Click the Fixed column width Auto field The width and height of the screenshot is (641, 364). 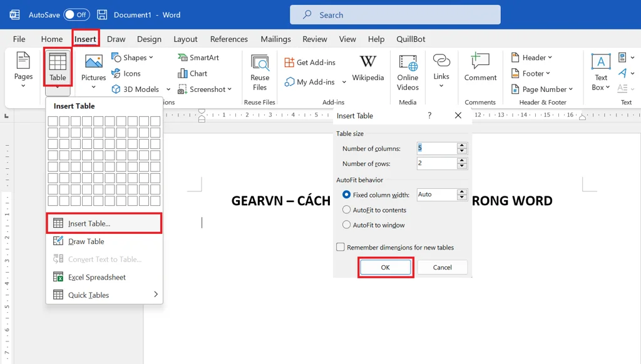coord(436,195)
